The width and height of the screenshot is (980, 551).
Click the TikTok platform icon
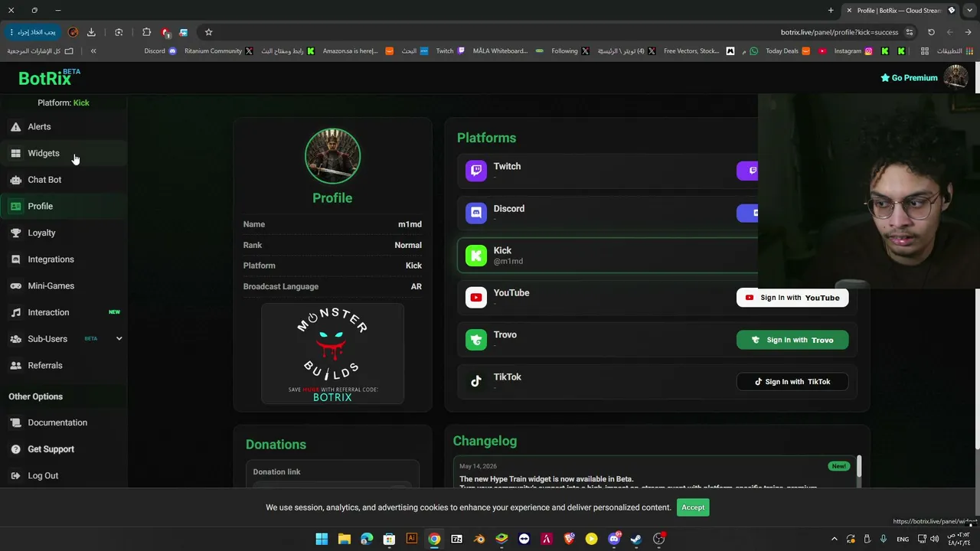476,382
